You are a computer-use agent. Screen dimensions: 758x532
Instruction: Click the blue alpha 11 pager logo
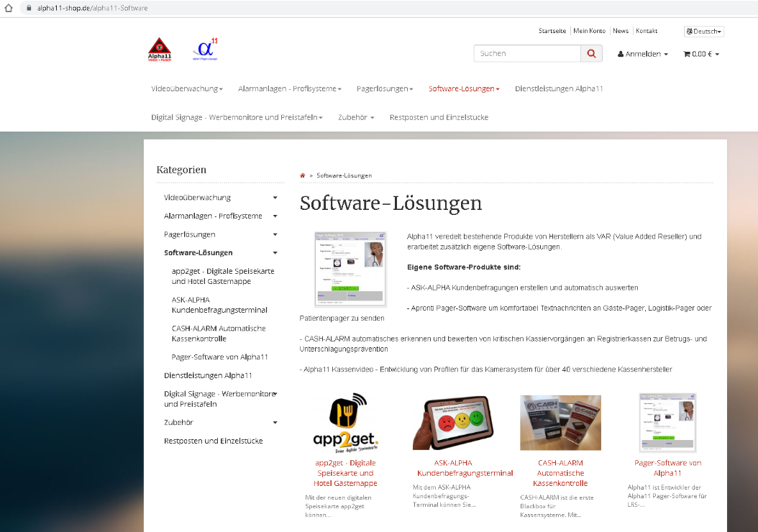pyautogui.click(x=206, y=50)
